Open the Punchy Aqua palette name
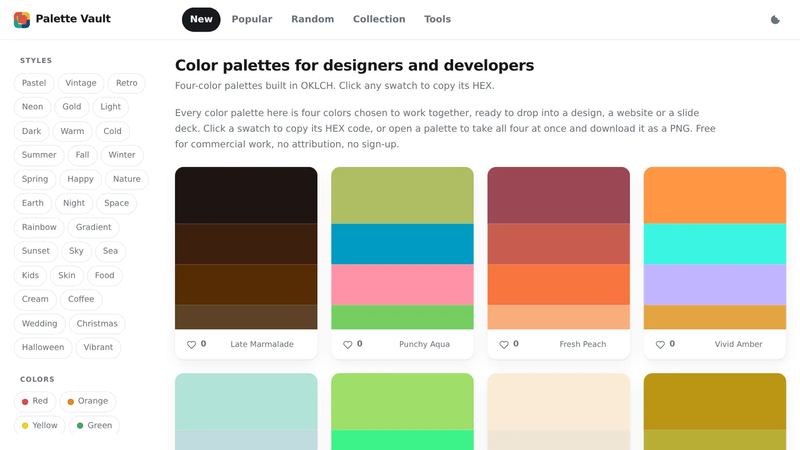Image resolution: width=800 pixels, height=450 pixels. (x=424, y=344)
